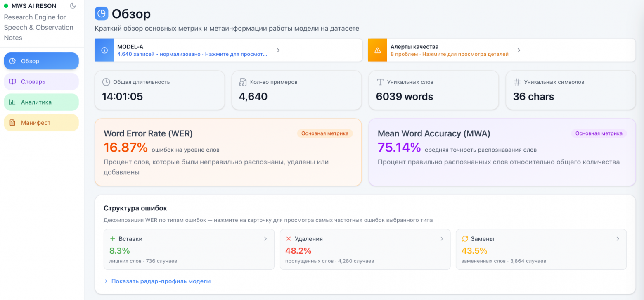Open MODEL-A dataset details link
Image resolution: width=644 pixels, height=300 pixels.
click(x=192, y=54)
